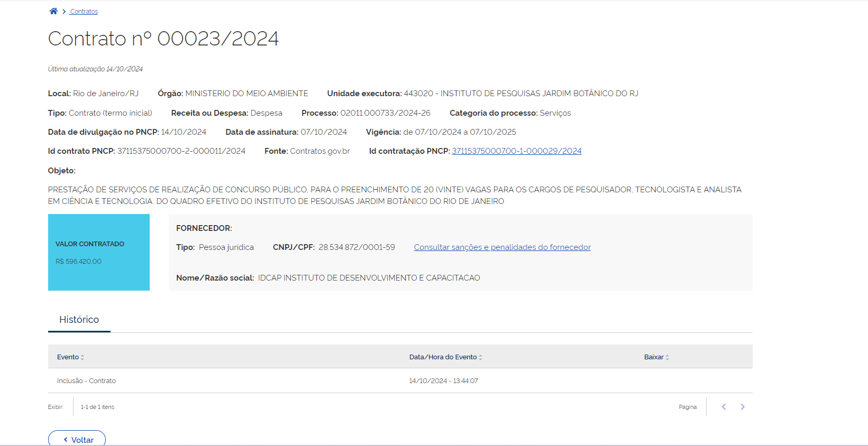Click the breadcrumb chevron separator
868x446 pixels.
click(x=64, y=12)
